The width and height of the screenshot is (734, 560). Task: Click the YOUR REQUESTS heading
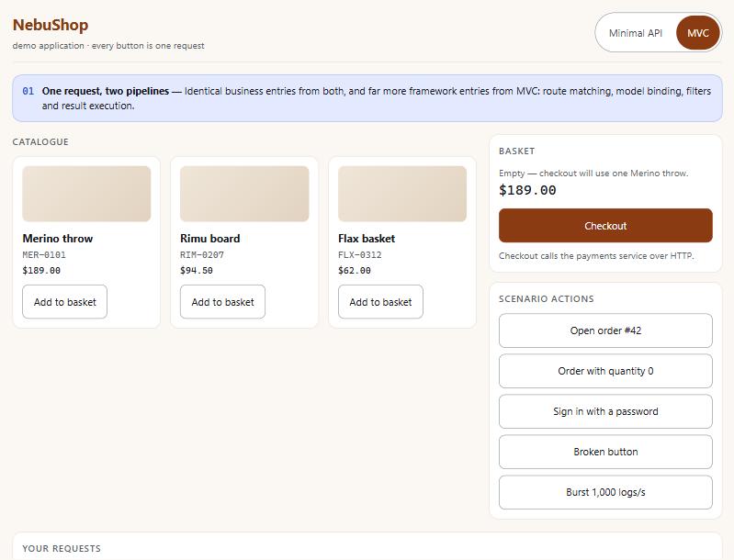click(62, 548)
